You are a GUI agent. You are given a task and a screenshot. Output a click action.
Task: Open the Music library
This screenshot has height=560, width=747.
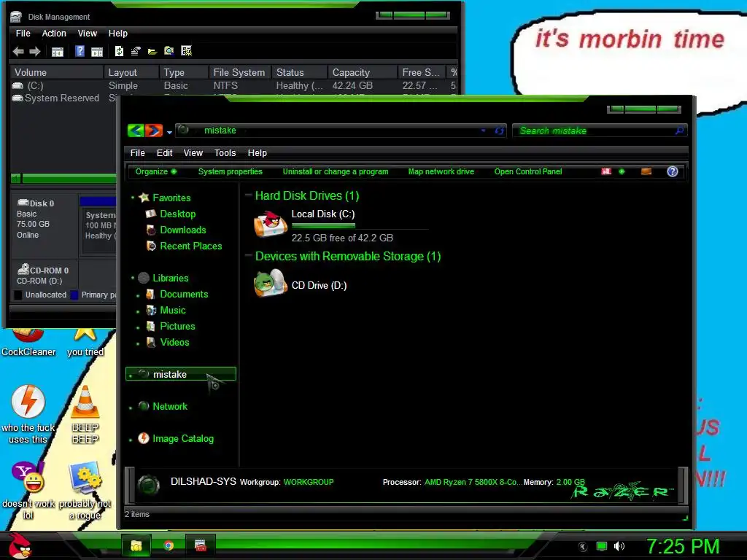click(172, 311)
